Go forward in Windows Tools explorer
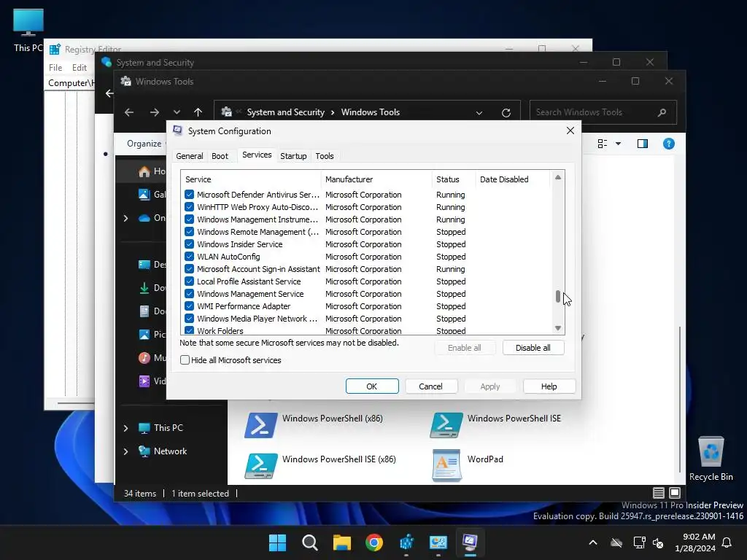This screenshot has height=560, width=747. pos(155,112)
